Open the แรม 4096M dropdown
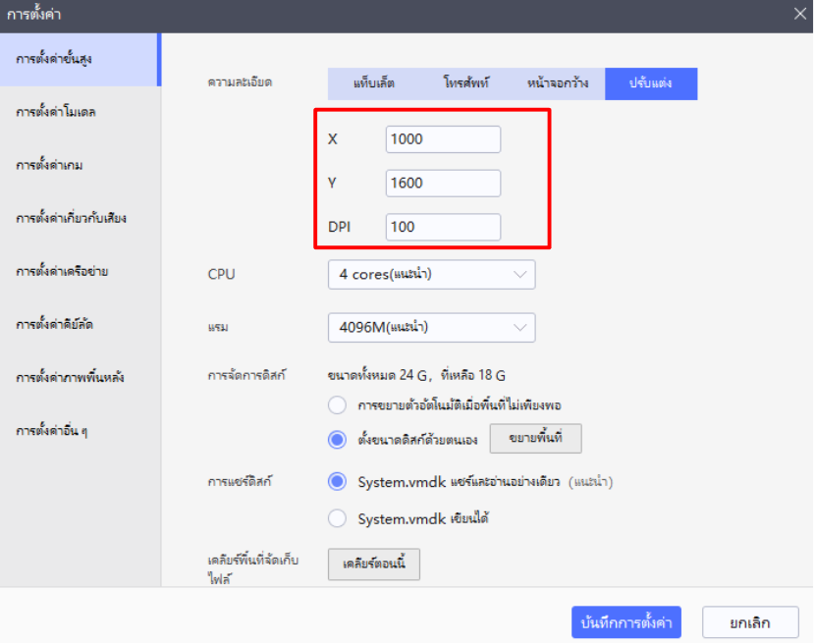The image size is (814, 644). click(431, 328)
